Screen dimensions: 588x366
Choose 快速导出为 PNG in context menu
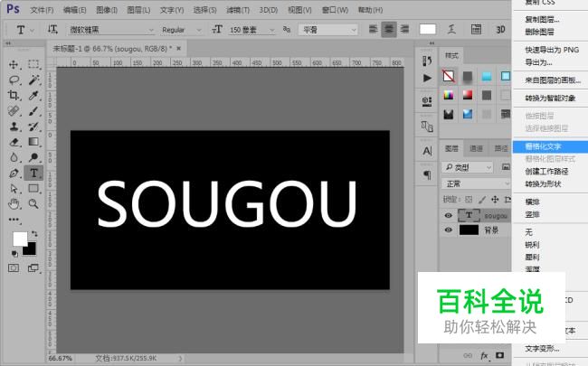pos(552,50)
